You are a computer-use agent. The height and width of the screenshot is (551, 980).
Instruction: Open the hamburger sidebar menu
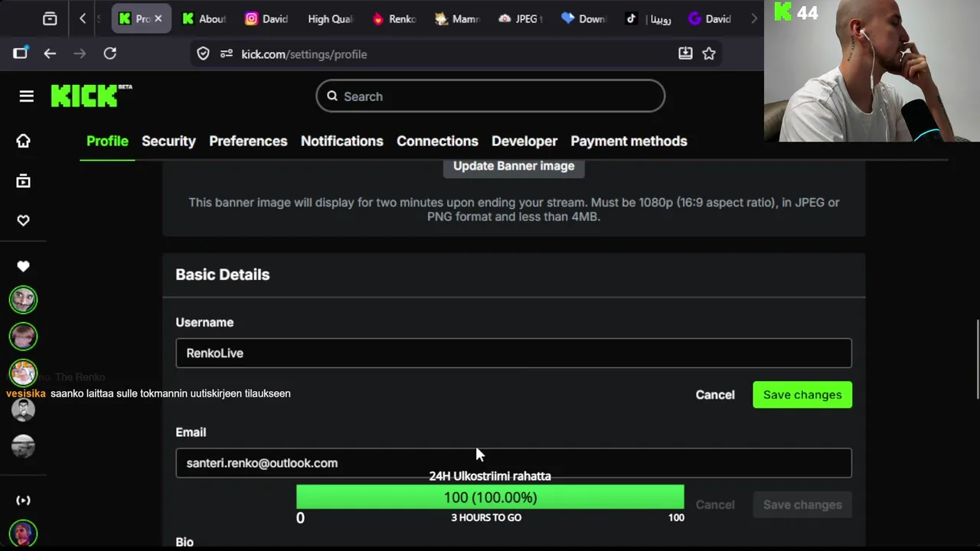click(x=27, y=96)
